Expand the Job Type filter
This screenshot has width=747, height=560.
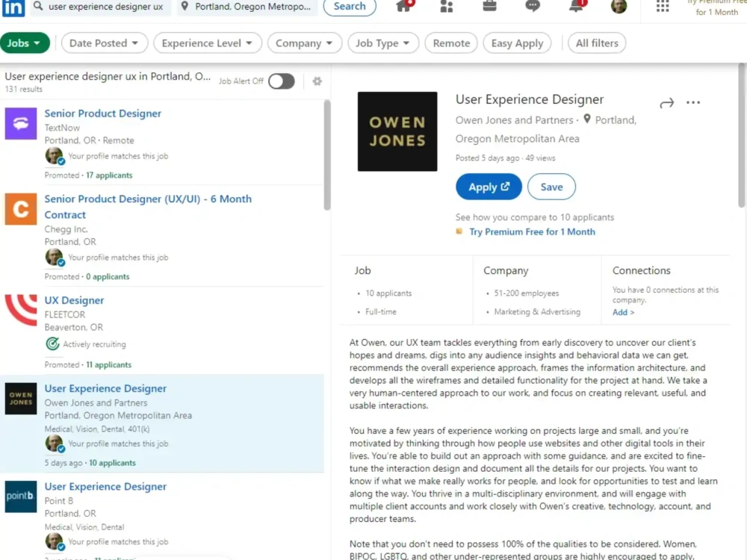(x=383, y=43)
